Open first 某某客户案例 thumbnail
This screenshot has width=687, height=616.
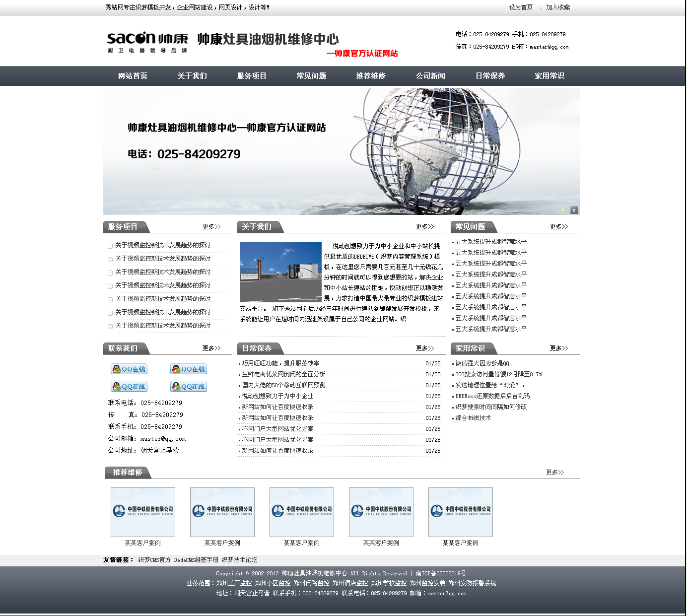pos(143,512)
